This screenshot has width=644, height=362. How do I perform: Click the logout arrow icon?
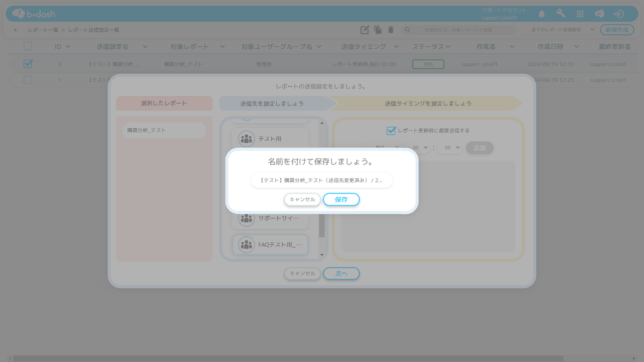(x=619, y=14)
